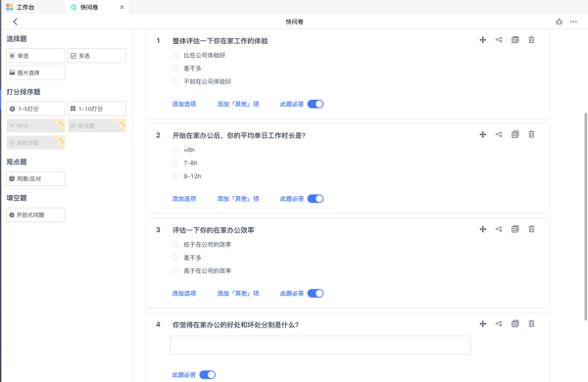Copy question 2 with the duplicate icon
The width and height of the screenshot is (588, 382).
514,134
